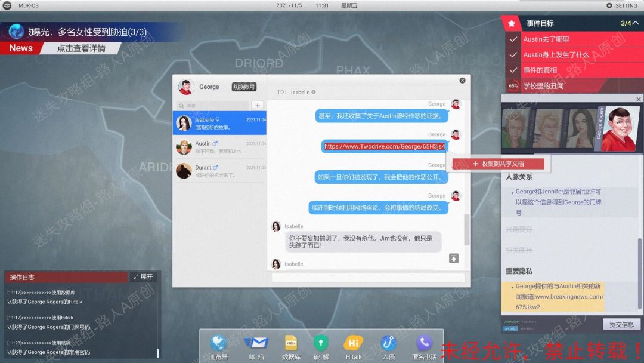This screenshot has height=363, width=644.
Task: Click the news globe icon
Action: coord(16,32)
